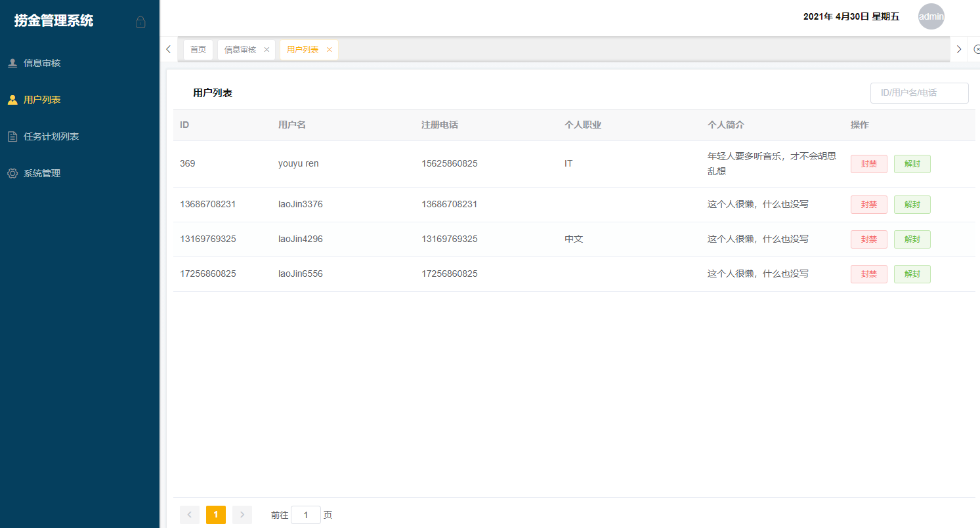Click the date 2021年 4月30日 星期五
The width and height of the screenshot is (980, 528).
851,16
